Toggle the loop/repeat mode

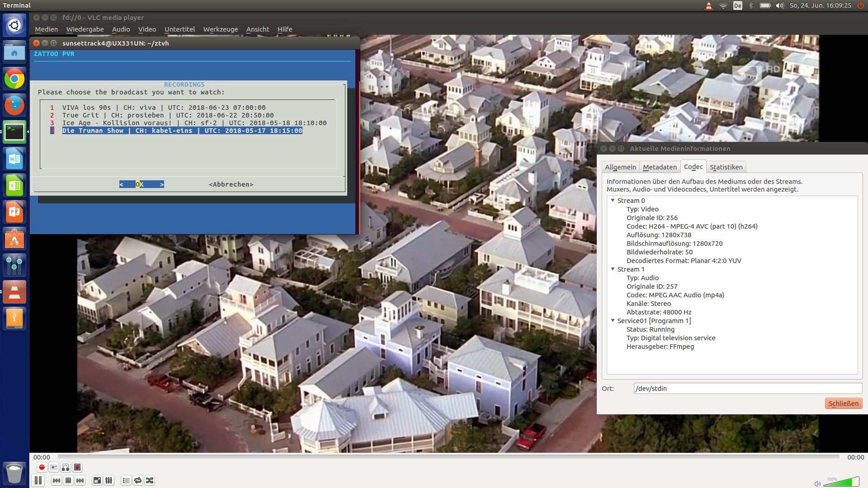point(138,480)
